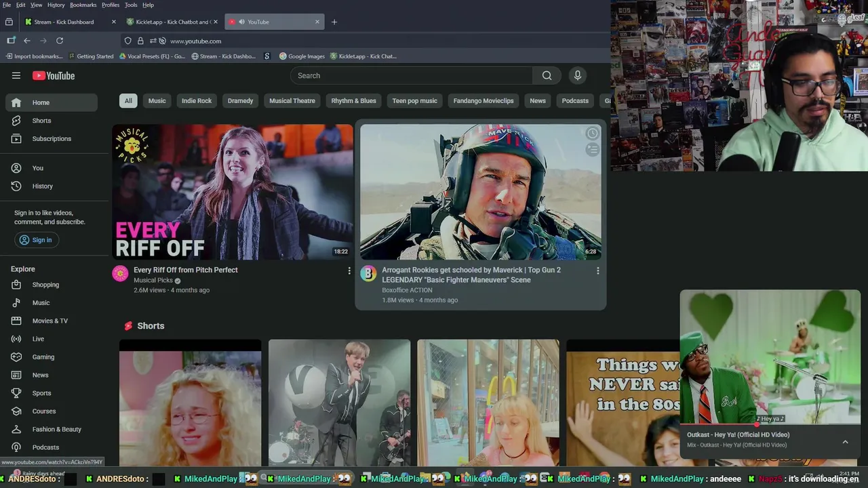Open the Gaming explore item

[52, 357]
